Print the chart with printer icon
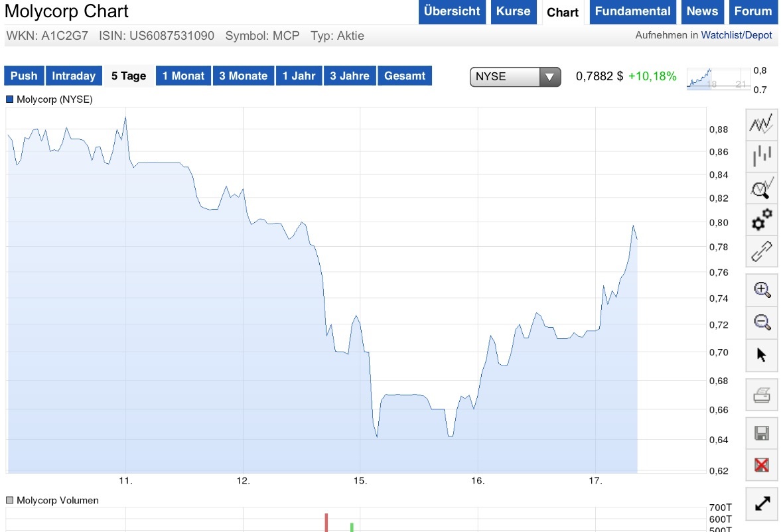781x532 pixels. (x=762, y=396)
